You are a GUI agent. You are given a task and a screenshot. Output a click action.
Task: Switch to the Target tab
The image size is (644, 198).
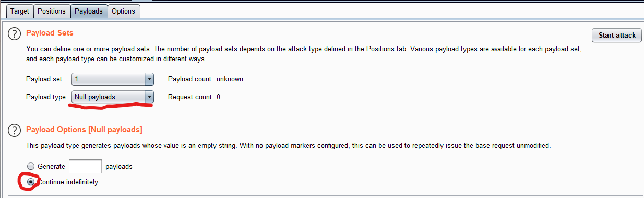[x=20, y=11]
